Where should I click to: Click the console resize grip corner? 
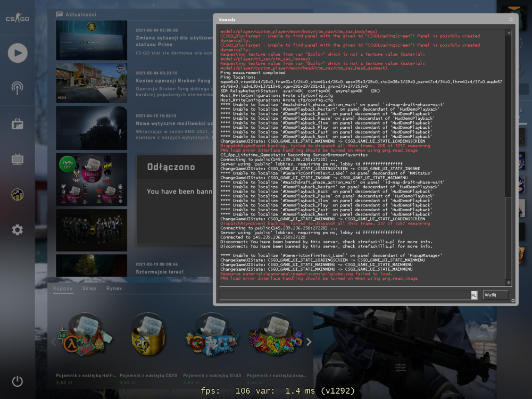pyautogui.click(x=513, y=301)
